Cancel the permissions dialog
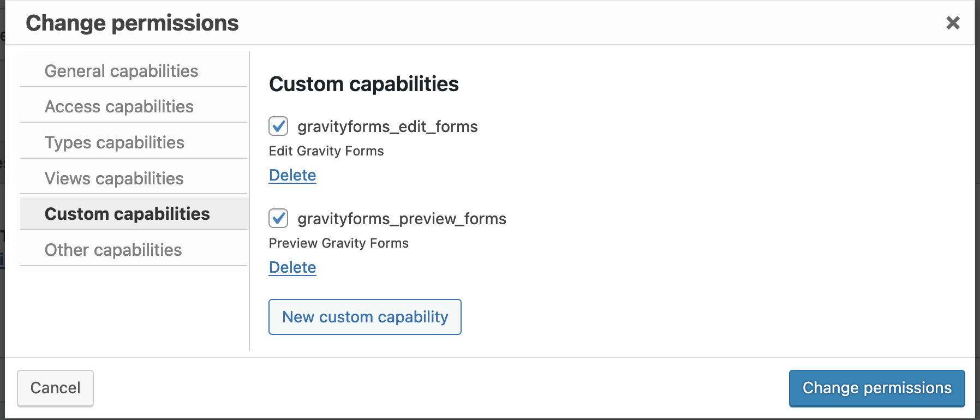The height and width of the screenshot is (420, 980). [x=55, y=388]
